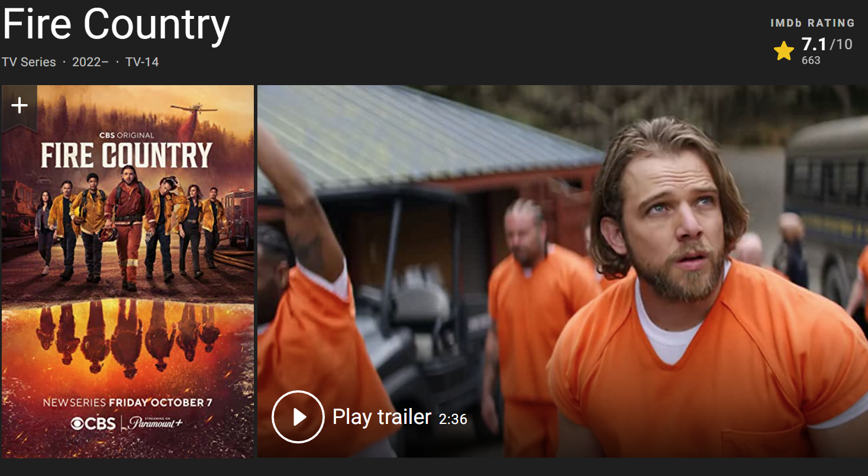Click the bus in trailer background
The height and width of the screenshot is (476, 868).
click(x=827, y=201)
